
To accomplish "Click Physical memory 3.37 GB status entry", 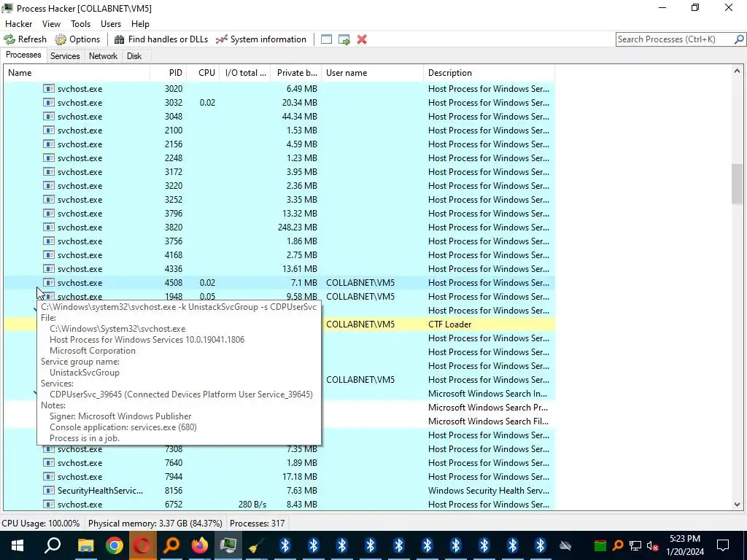I will pos(155,524).
